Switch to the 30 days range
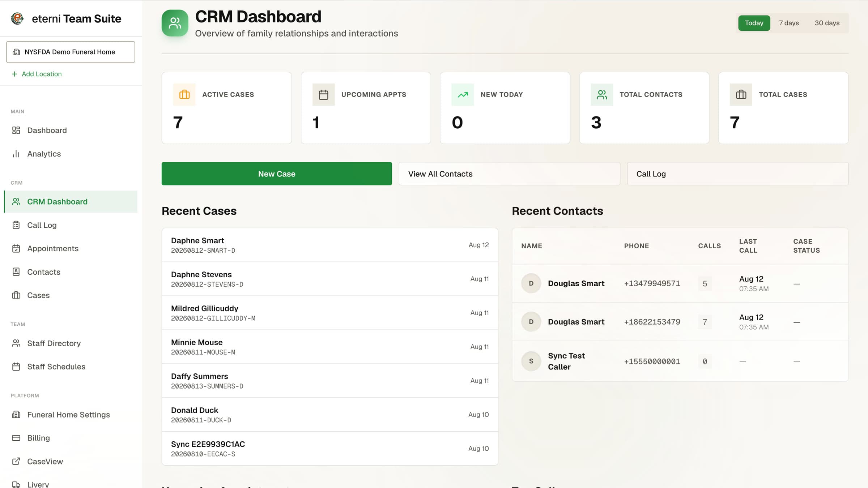Screen dimensions: 868x488 [827, 23]
